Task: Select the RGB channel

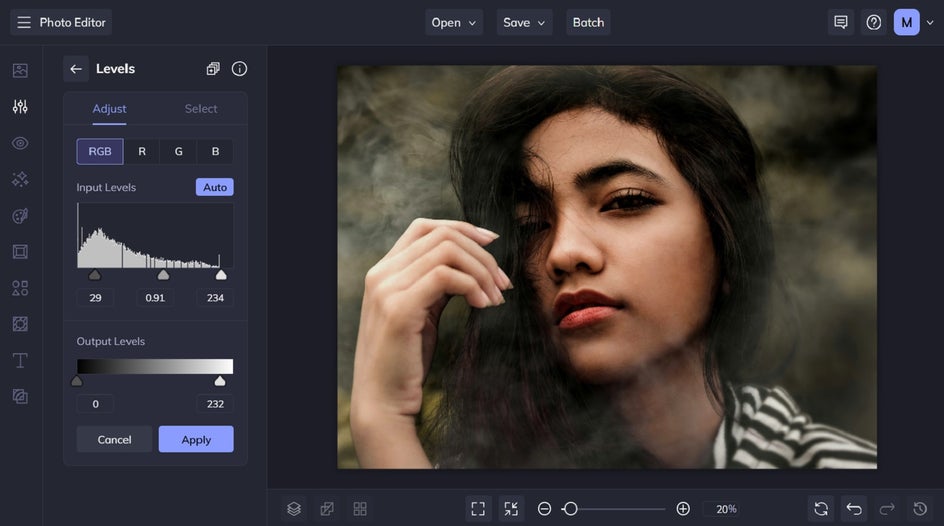Action: pos(100,152)
